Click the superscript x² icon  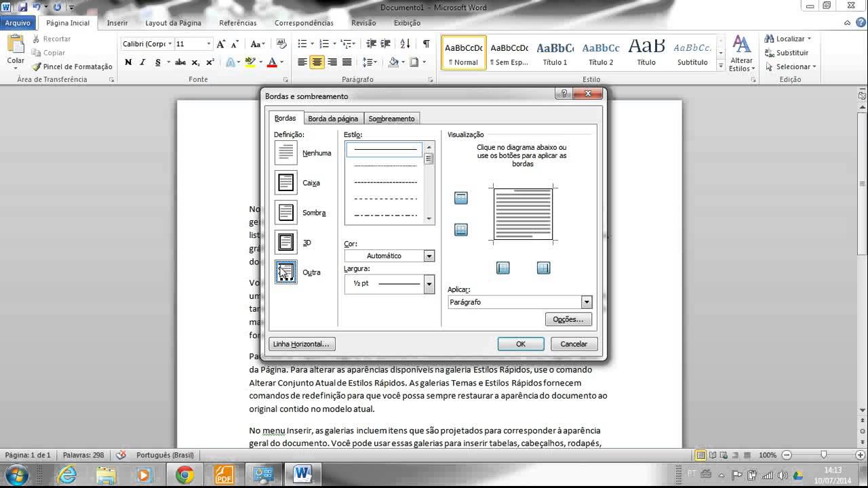point(210,62)
